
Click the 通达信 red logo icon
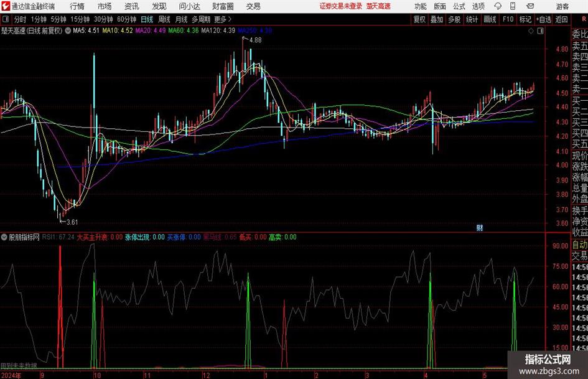(6, 6)
